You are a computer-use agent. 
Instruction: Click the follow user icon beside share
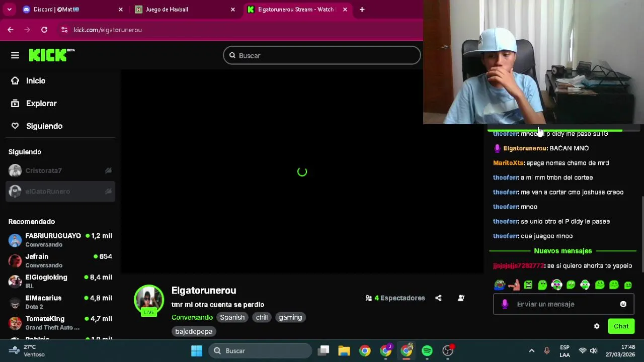461,298
